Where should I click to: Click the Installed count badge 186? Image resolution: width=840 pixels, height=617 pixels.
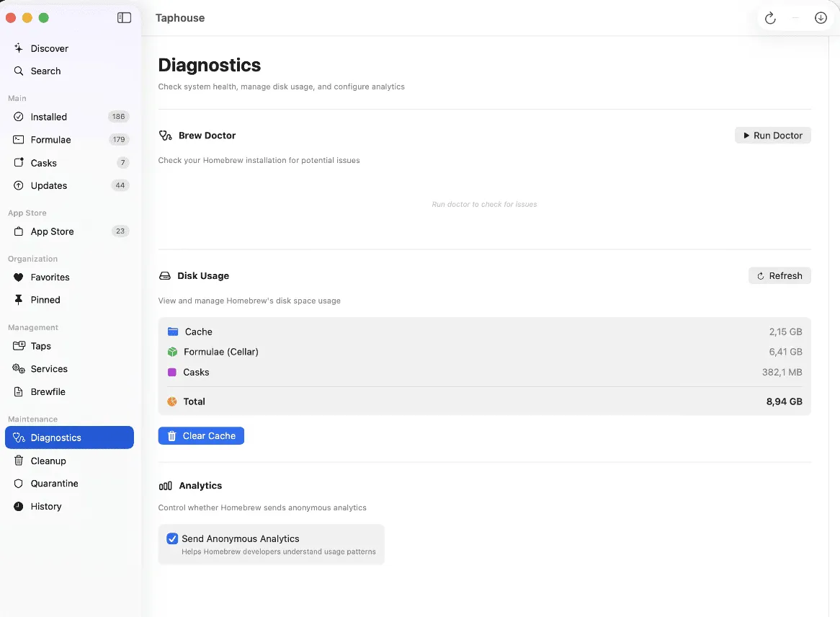pos(118,116)
